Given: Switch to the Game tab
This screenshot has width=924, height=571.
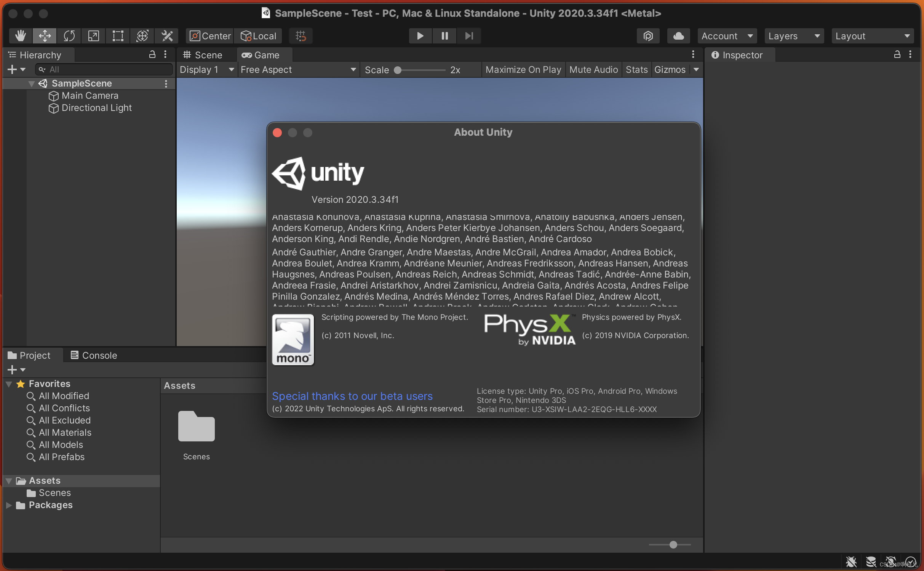Looking at the screenshot, I should pos(261,54).
